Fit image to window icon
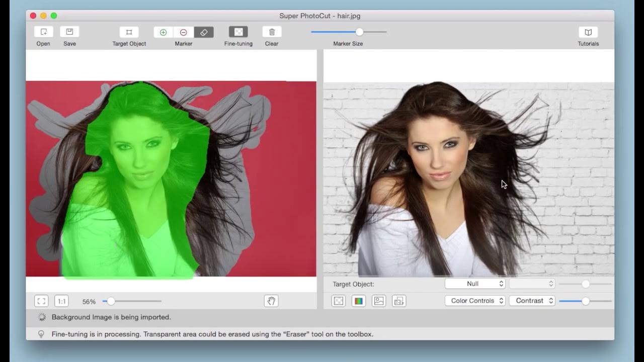 coord(41,301)
